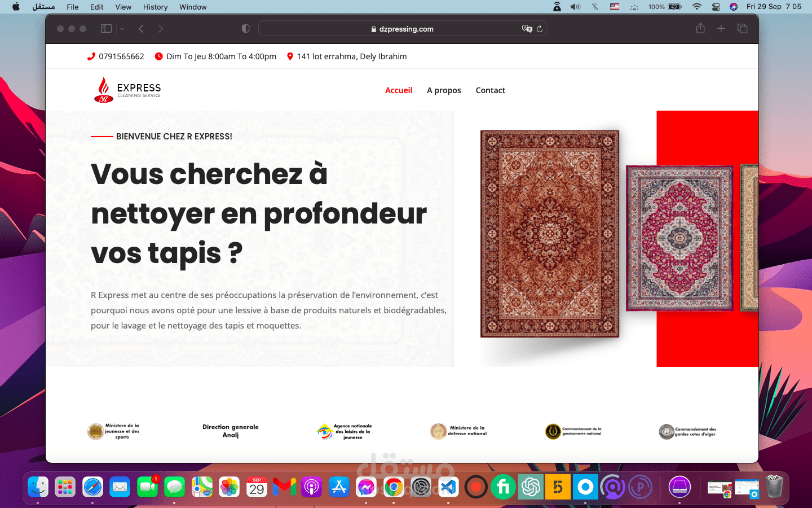Go back with the Safari back arrow
812x508 pixels.
[141, 29]
